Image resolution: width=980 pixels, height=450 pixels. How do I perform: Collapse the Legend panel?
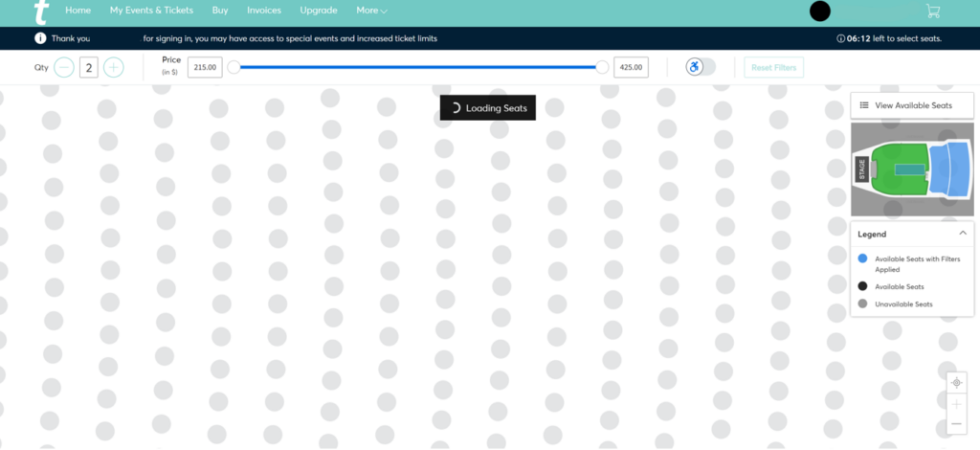click(x=962, y=234)
